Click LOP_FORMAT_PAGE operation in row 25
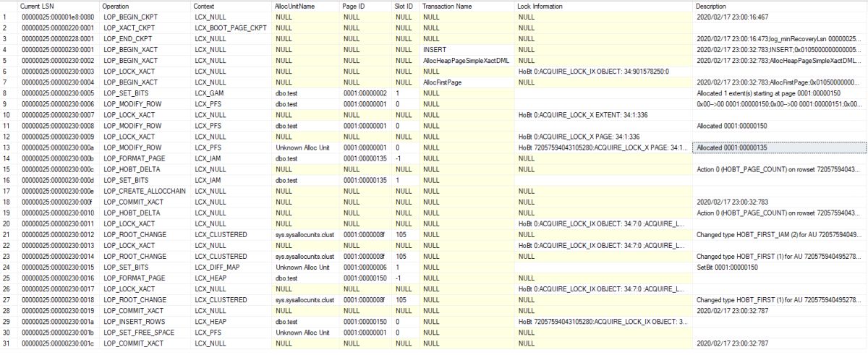This screenshot has width=868, height=355. tap(145, 279)
